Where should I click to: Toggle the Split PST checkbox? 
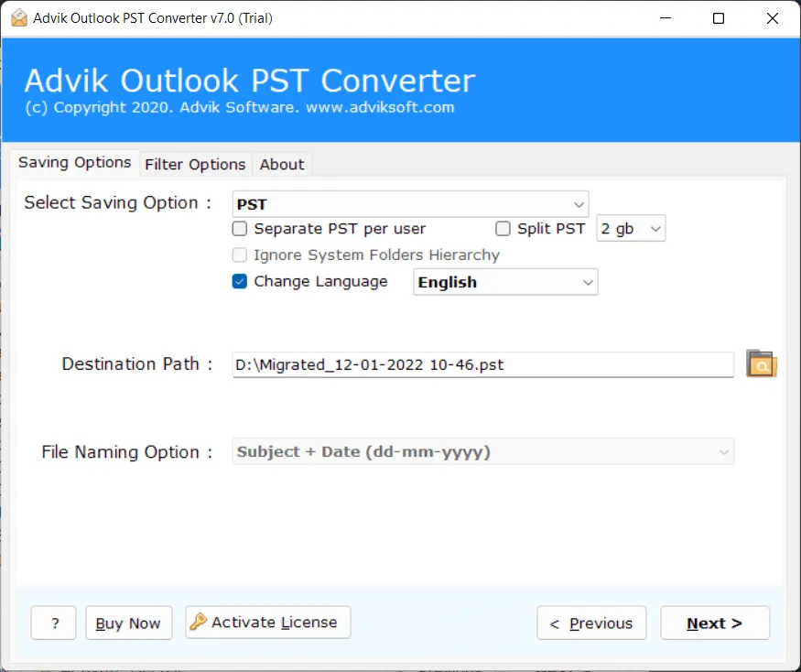[x=503, y=229]
